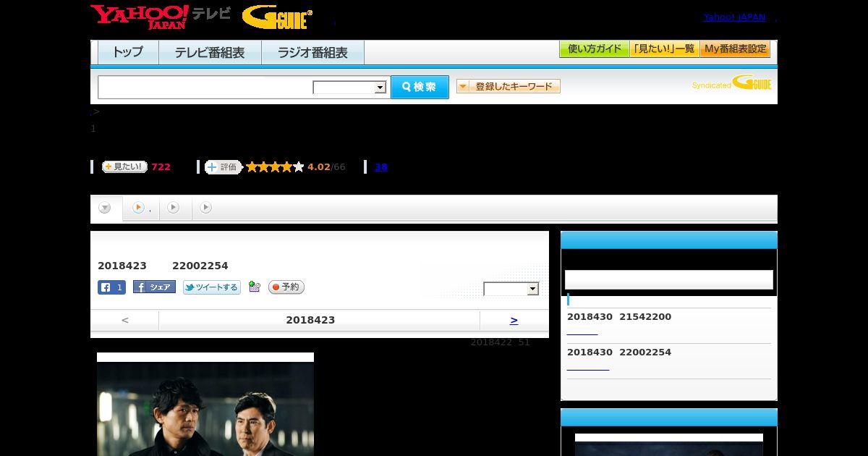This screenshot has width=868, height=456.
Task: Like via the Facebook count button
Action: tap(111, 287)
